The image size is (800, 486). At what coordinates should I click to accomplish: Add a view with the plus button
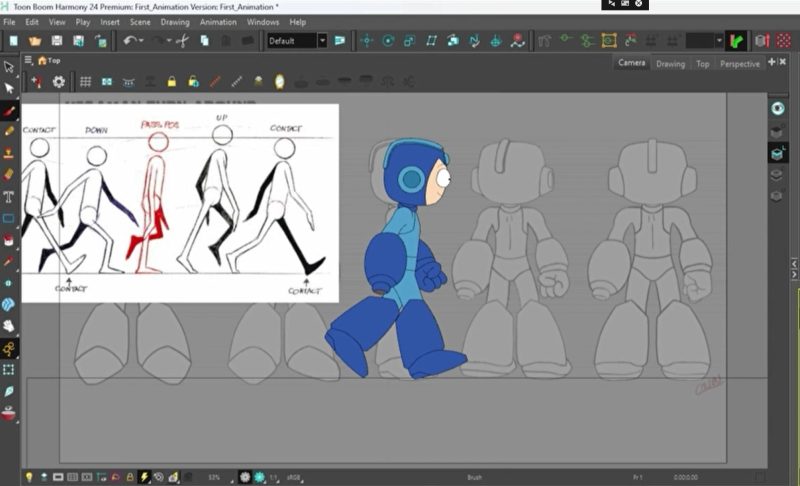(771, 62)
